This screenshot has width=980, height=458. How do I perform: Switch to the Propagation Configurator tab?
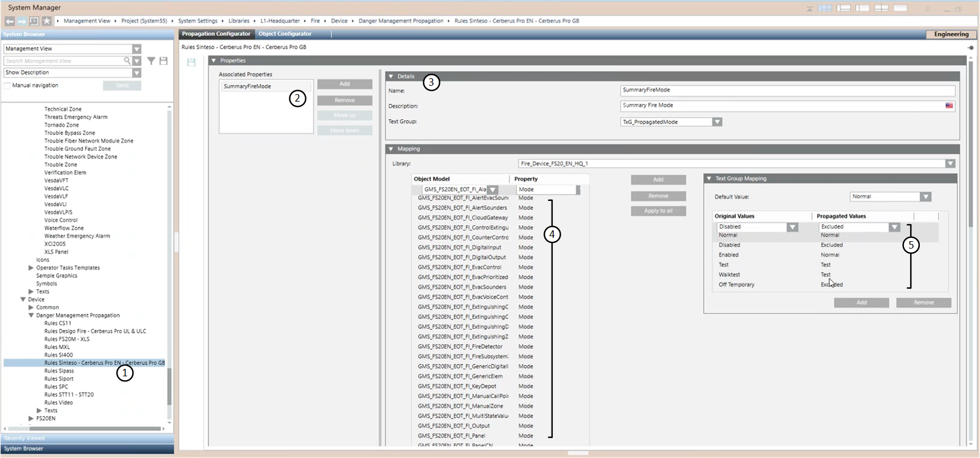(216, 34)
